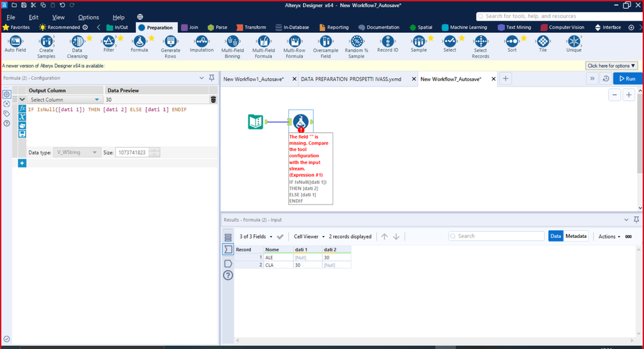Open the globe language icon

[x=140, y=17]
